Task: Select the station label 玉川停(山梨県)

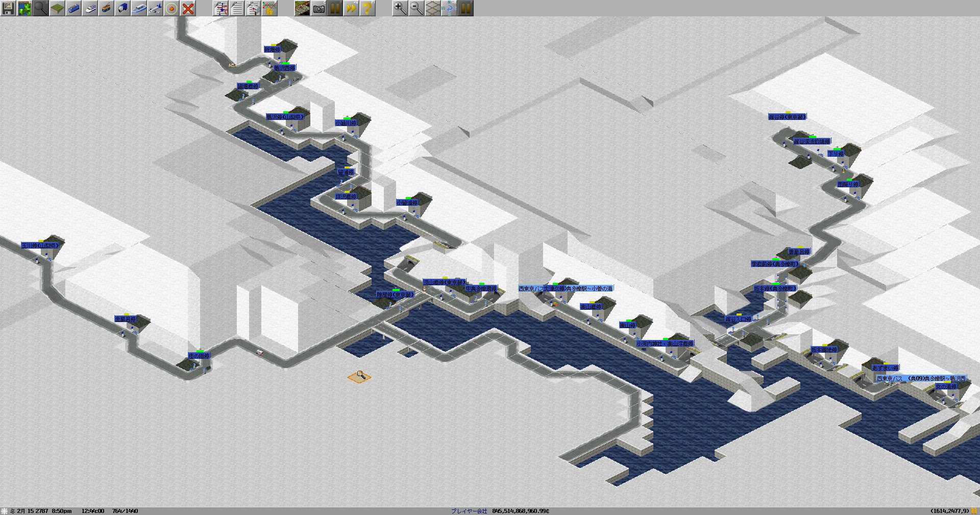Action: (40, 246)
